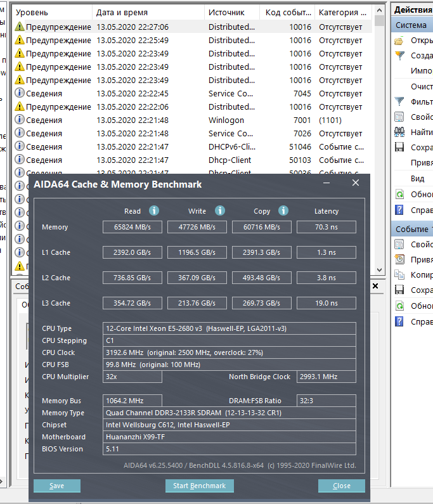Select the Dhcp-Client event 50103 row

(x=193, y=160)
